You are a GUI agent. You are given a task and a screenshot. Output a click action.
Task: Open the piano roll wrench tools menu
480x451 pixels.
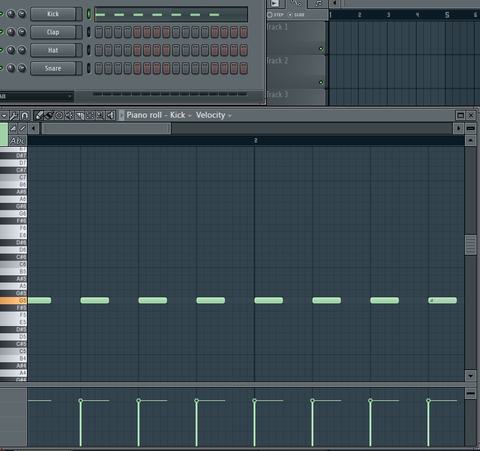[14, 116]
